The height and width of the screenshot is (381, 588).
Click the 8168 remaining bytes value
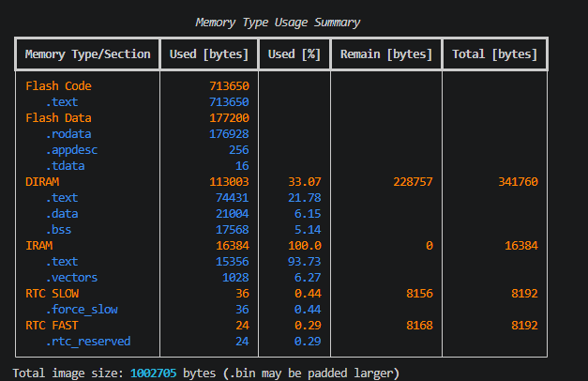coord(419,326)
